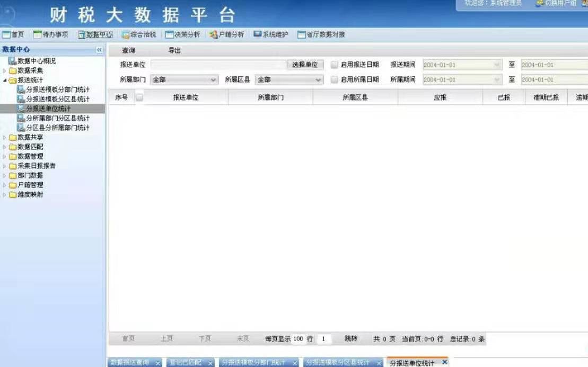Open the 所属区县 dropdown
Image resolution: width=588 pixels, height=367 pixels.
[x=289, y=79]
